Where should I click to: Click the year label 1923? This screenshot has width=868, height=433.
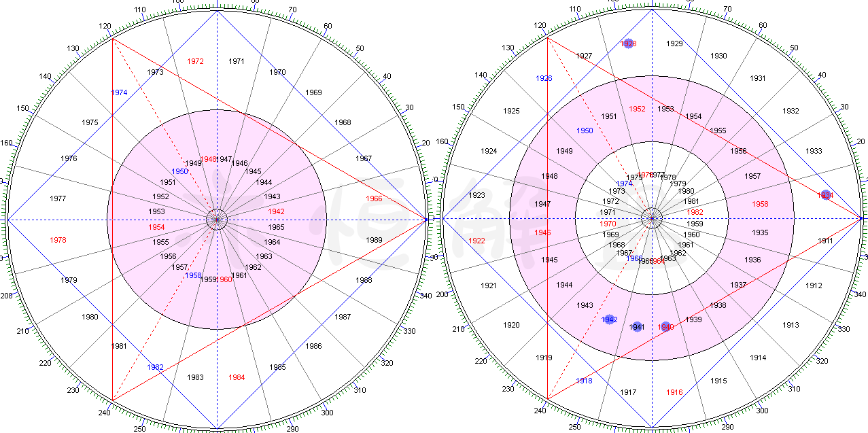[477, 195]
